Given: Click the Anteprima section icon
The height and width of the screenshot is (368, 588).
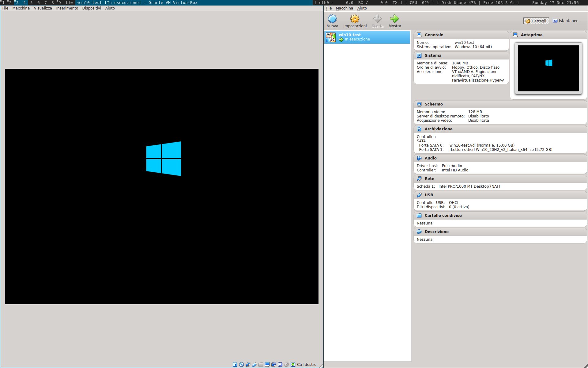Looking at the screenshot, I should [515, 35].
